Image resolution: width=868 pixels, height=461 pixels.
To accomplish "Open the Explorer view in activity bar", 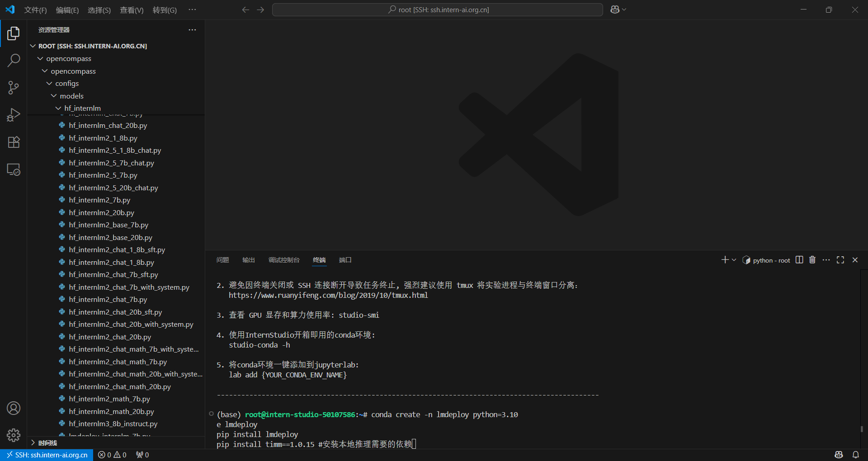I will pos(14,33).
